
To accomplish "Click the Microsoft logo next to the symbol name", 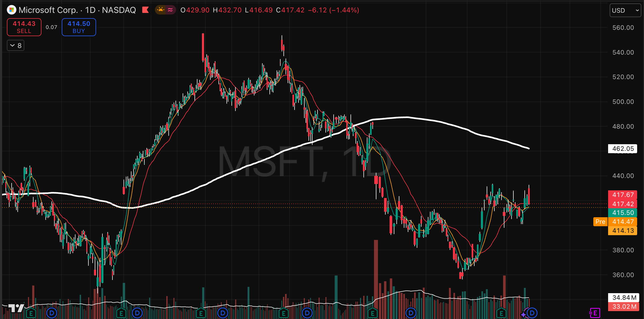I will (x=11, y=10).
